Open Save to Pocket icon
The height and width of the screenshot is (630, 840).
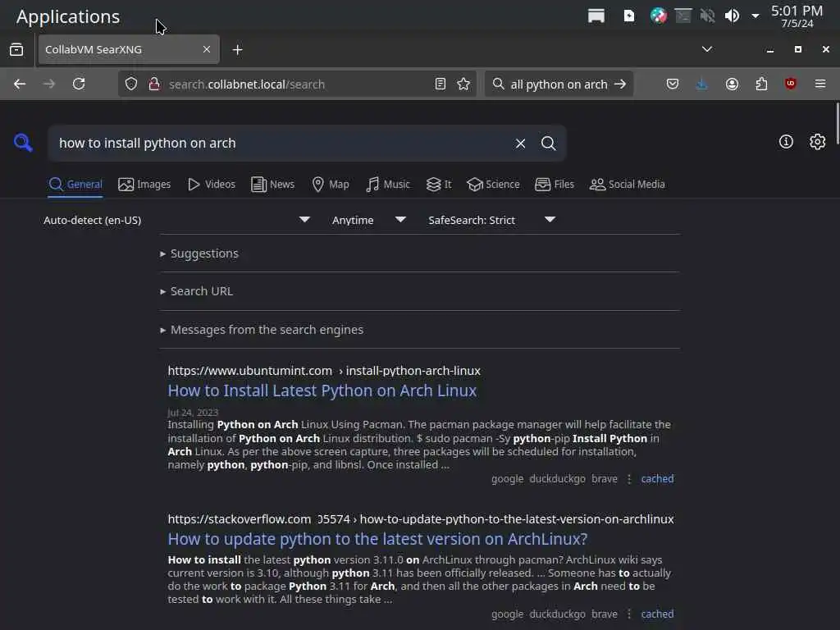tap(673, 84)
